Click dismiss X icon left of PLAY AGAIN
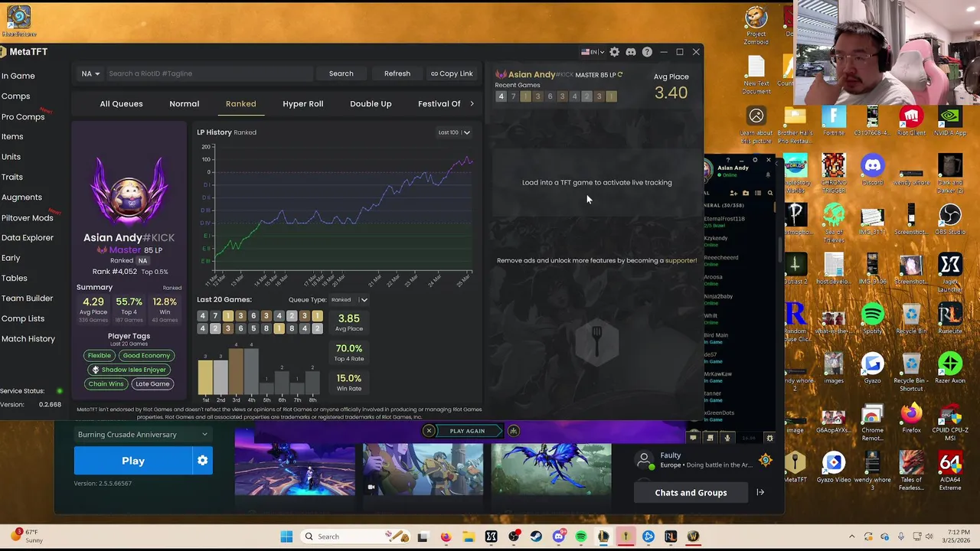This screenshot has height=551, width=980. tap(429, 431)
